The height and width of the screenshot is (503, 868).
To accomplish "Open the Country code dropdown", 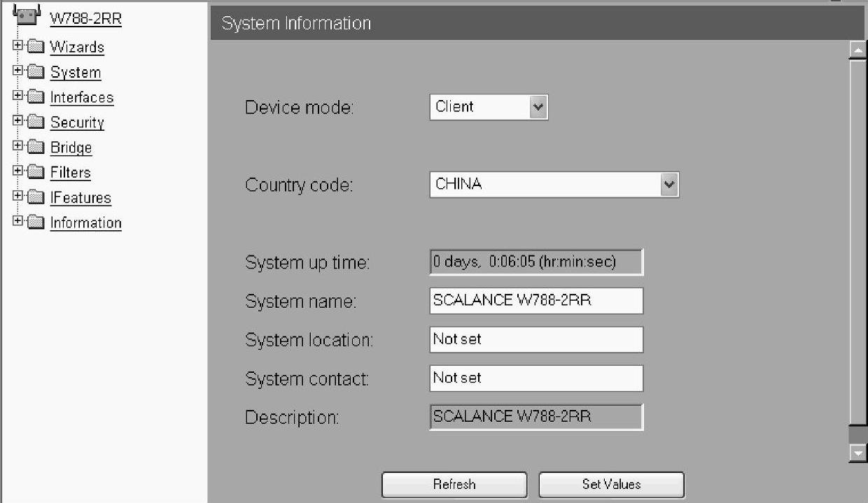I will click(x=554, y=185).
